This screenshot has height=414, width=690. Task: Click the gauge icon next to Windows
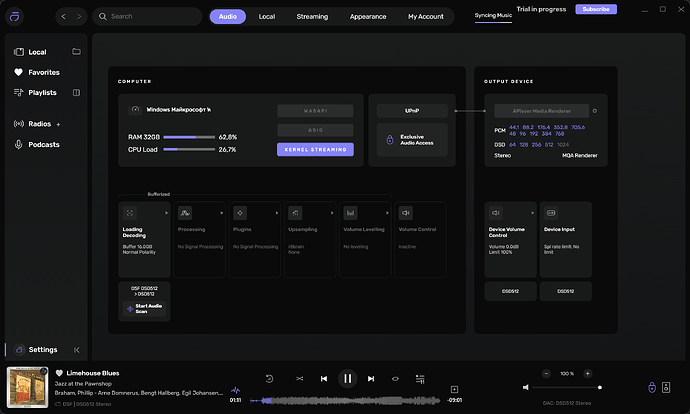point(135,110)
